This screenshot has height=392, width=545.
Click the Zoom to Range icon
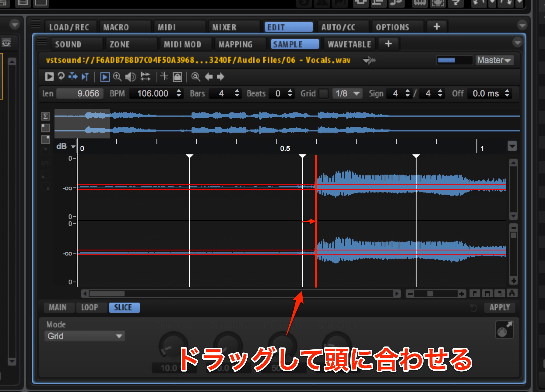[196, 77]
